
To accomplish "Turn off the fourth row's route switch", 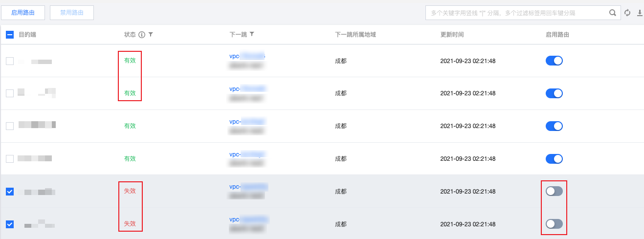I will tap(554, 159).
